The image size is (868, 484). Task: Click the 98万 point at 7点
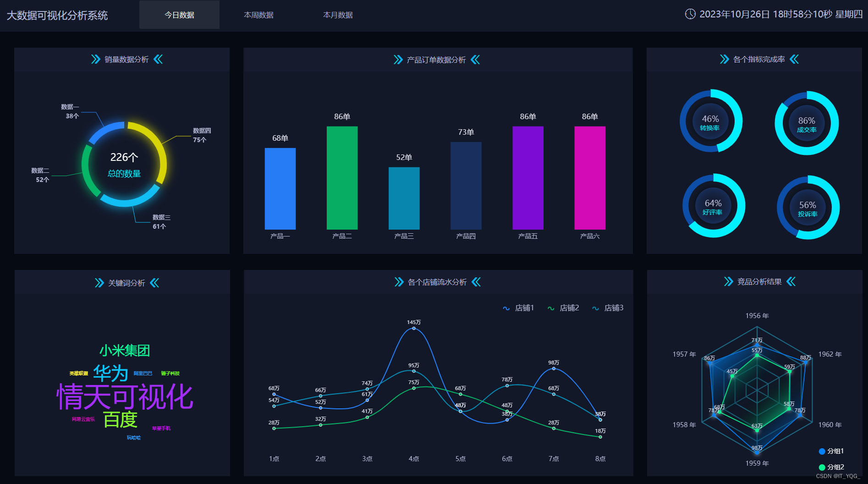(x=554, y=368)
